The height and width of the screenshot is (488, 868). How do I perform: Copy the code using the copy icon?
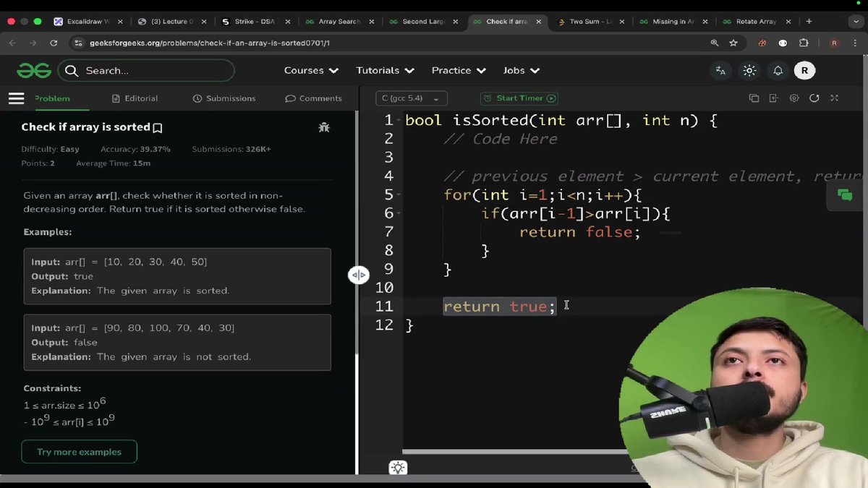[x=753, y=98]
